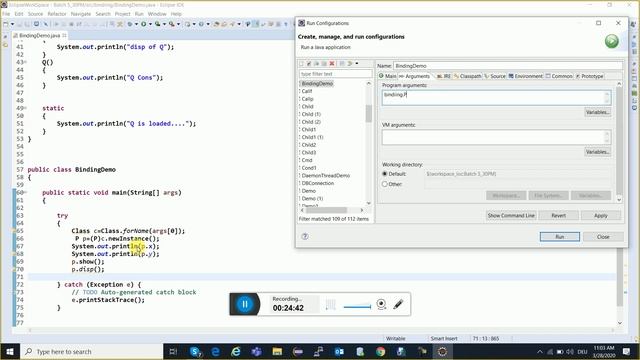
Task: Select the Other working directory radio button
Action: [x=384, y=184]
